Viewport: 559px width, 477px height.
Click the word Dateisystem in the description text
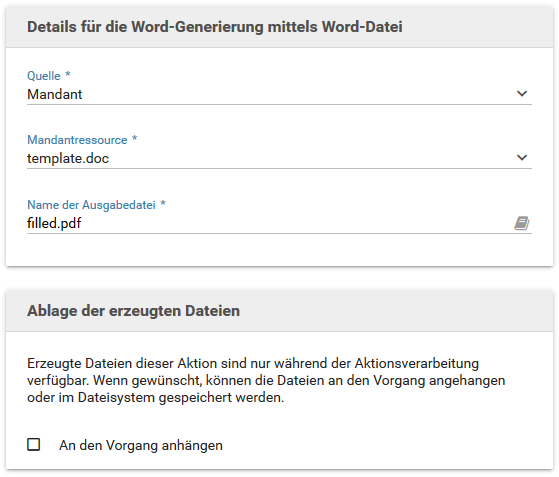click(x=116, y=398)
